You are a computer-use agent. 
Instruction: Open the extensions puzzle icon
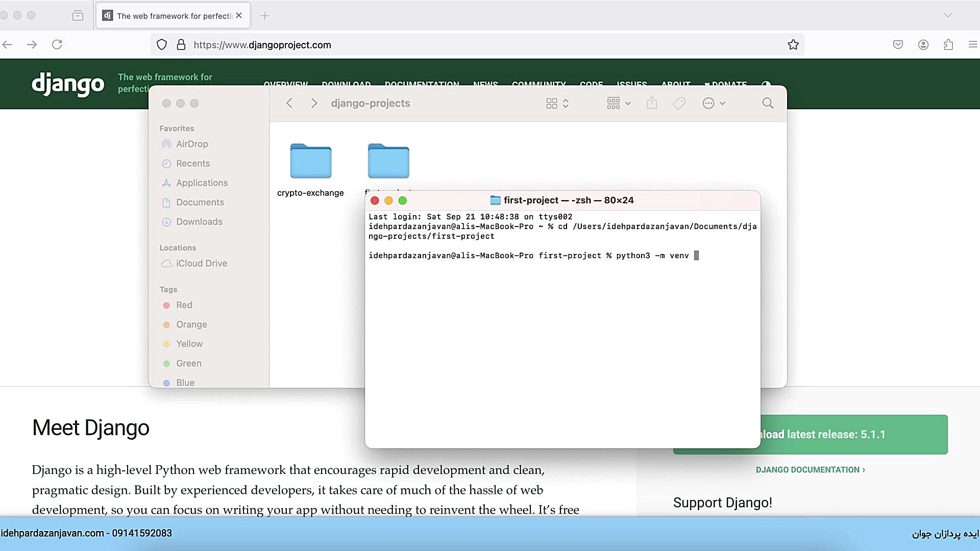[x=948, y=45]
